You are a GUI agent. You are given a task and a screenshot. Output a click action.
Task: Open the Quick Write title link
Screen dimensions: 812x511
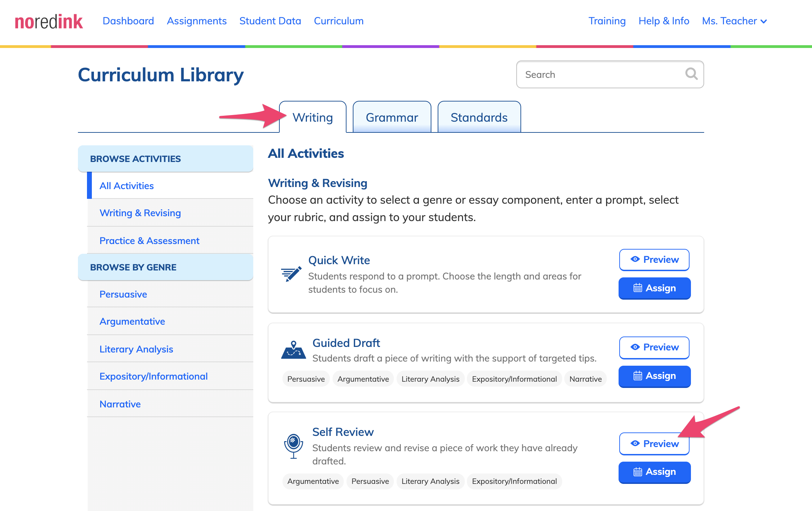pos(339,260)
